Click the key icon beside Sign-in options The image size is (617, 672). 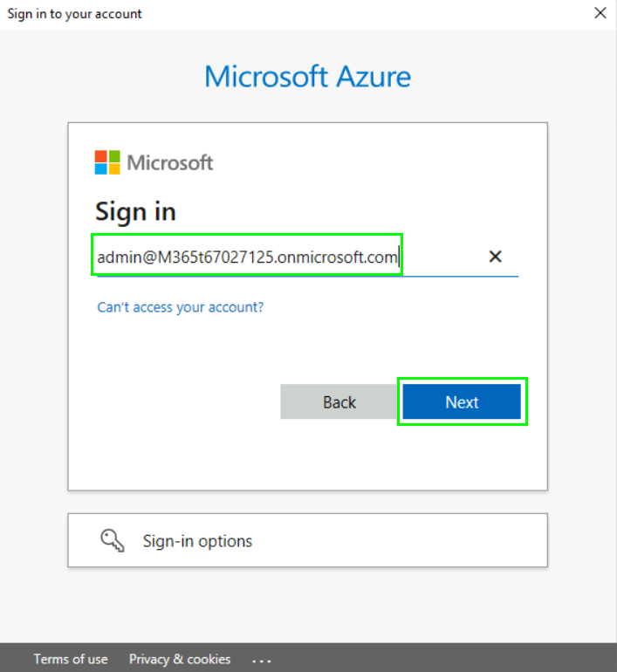[x=113, y=541]
